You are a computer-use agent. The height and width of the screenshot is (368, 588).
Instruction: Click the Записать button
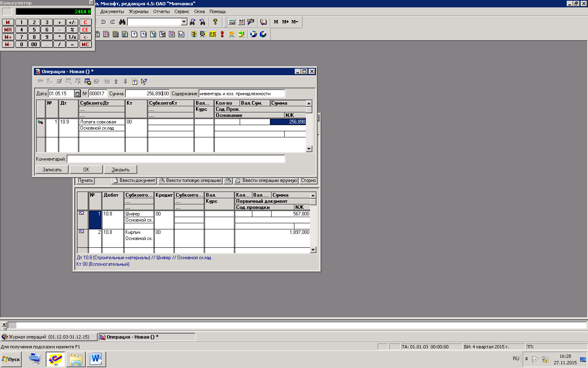(x=52, y=169)
